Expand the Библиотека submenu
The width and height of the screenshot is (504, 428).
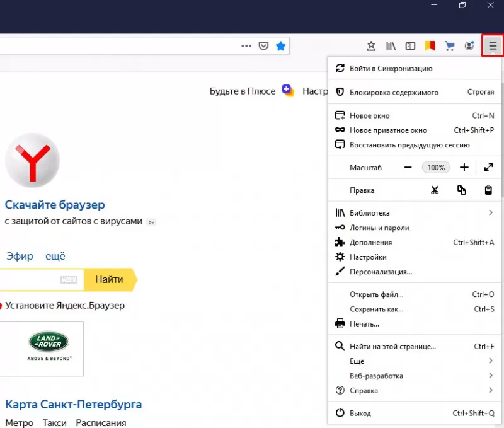414,213
